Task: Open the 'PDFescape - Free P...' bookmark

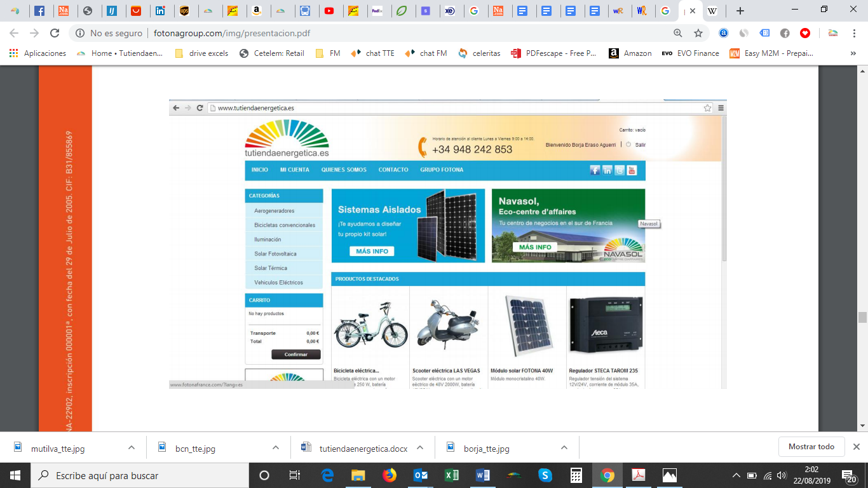Action: pos(554,53)
